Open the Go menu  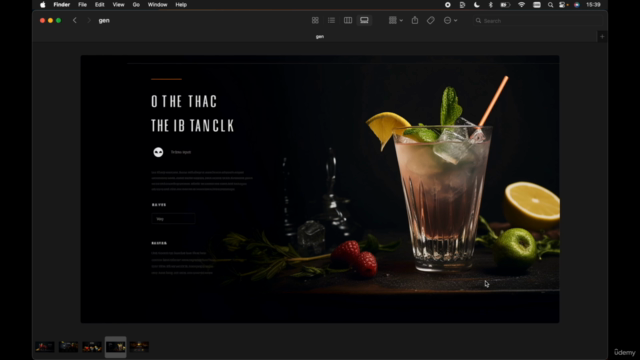136,5
